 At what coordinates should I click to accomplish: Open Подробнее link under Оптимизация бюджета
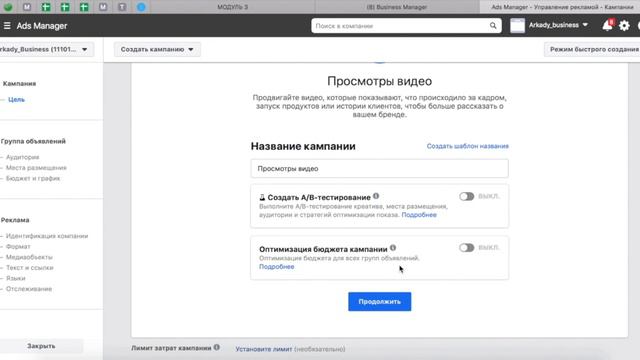[276, 267]
